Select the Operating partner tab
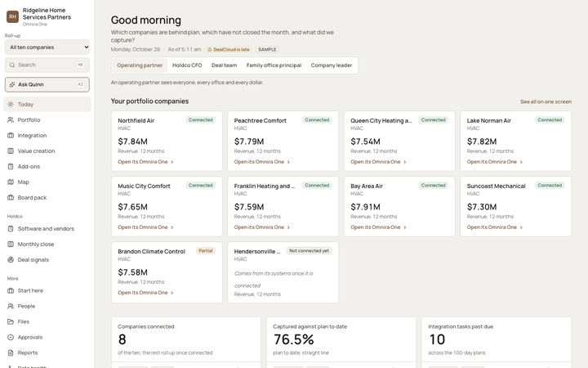 [140, 65]
